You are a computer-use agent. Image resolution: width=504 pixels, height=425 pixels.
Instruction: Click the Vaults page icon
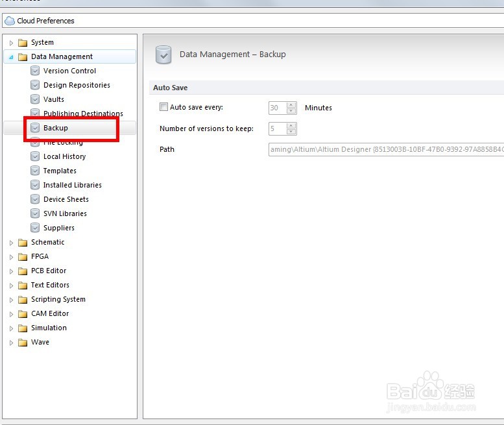[35, 99]
